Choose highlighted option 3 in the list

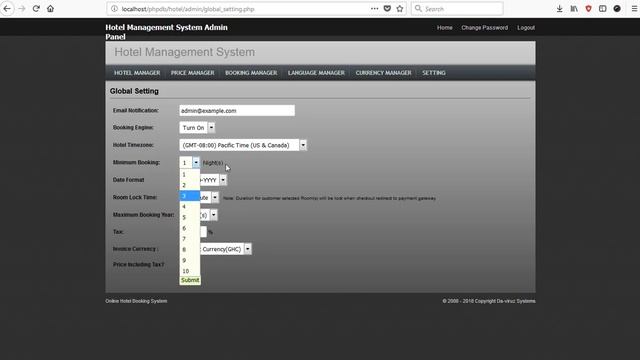190,196
